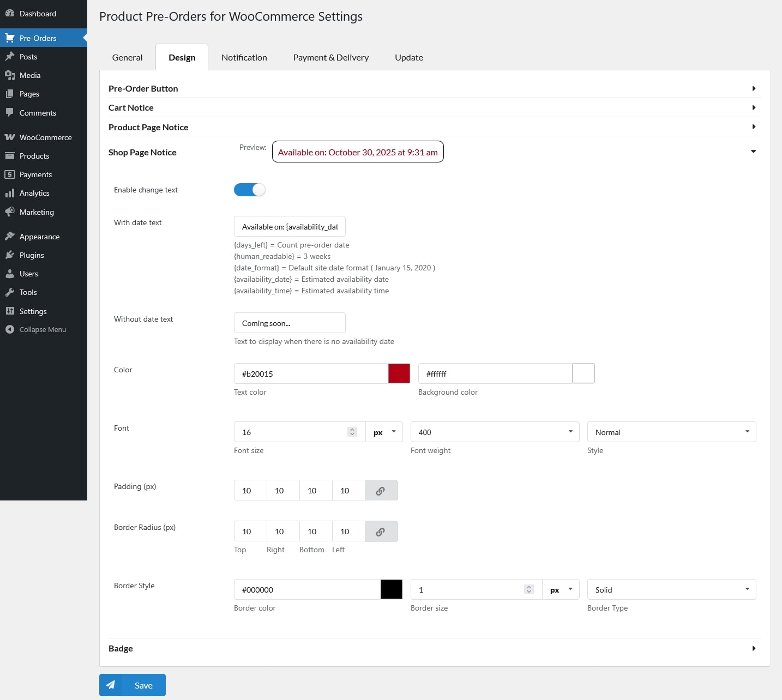Click the Analytics bar chart icon
Screen dimensions: 782x700
10,193
